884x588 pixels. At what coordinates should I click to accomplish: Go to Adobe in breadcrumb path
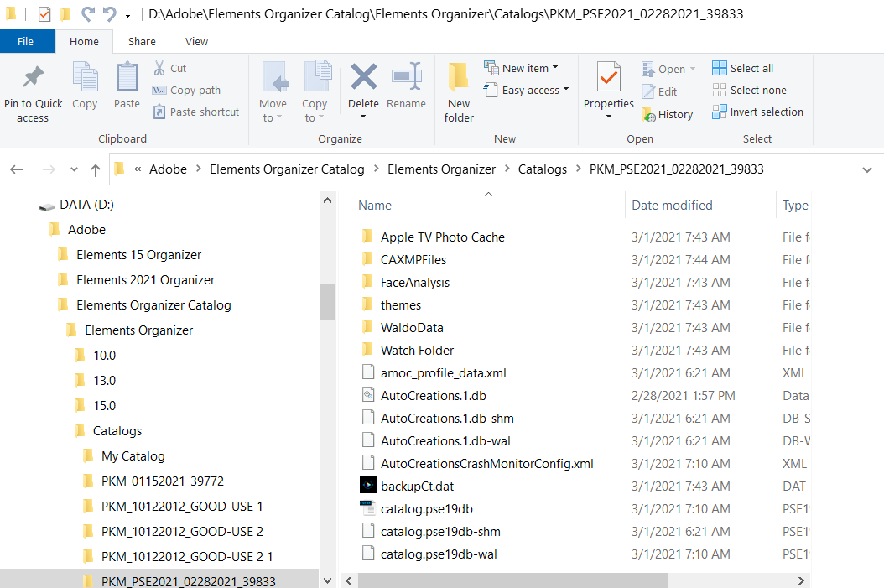168,169
